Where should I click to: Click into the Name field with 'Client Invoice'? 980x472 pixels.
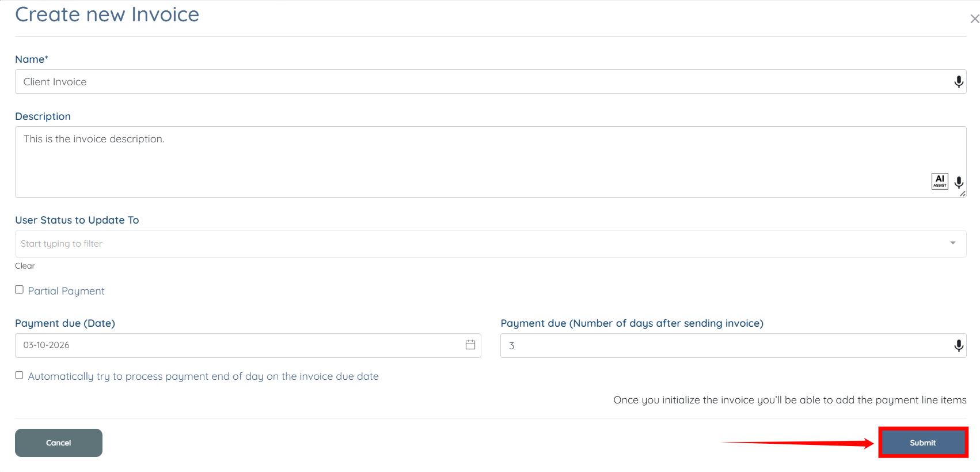(461, 82)
